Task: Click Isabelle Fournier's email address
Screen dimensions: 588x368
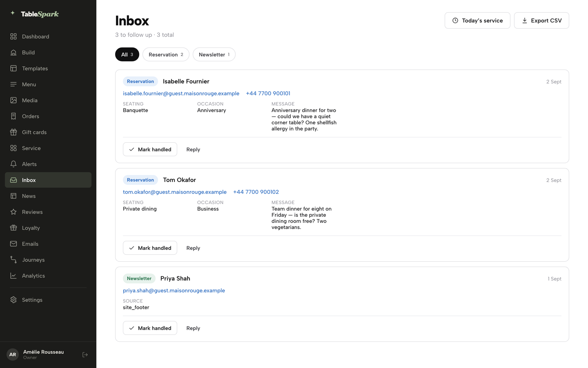Action: (x=181, y=93)
